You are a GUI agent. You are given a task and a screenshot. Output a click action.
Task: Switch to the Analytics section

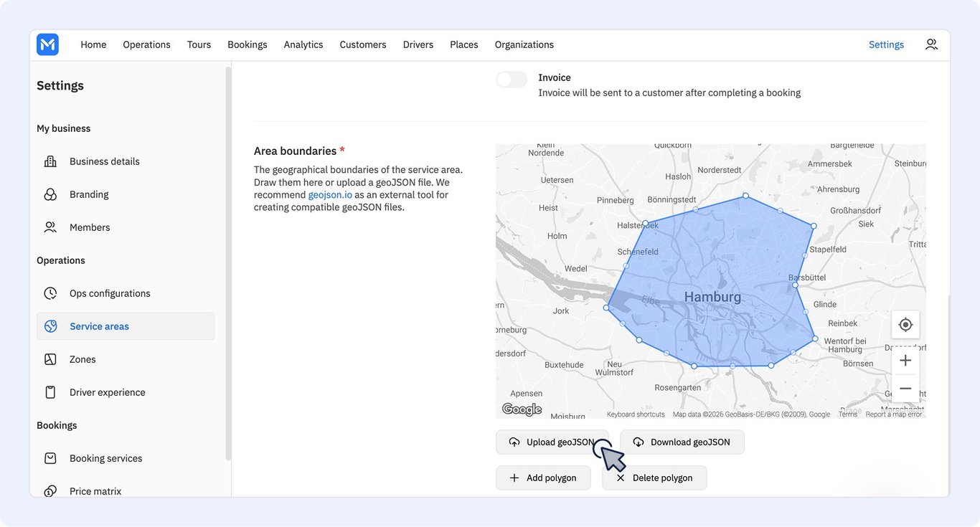point(303,44)
